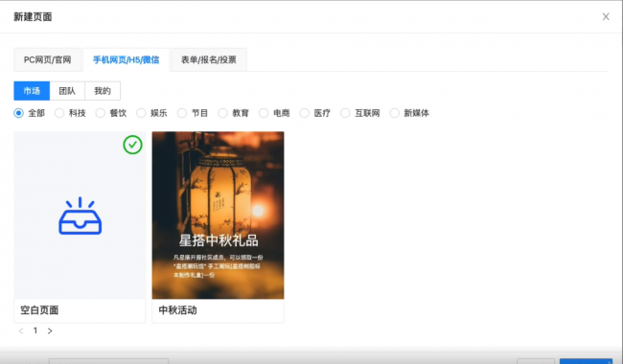This screenshot has width=623, height=364.
Task: Filter templates by 医疗
Action: click(305, 113)
